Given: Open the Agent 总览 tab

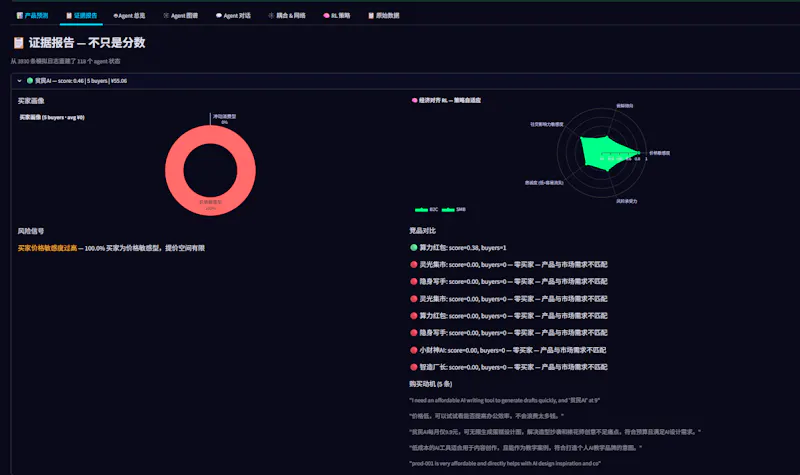Looking at the screenshot, I should [129, 16].
